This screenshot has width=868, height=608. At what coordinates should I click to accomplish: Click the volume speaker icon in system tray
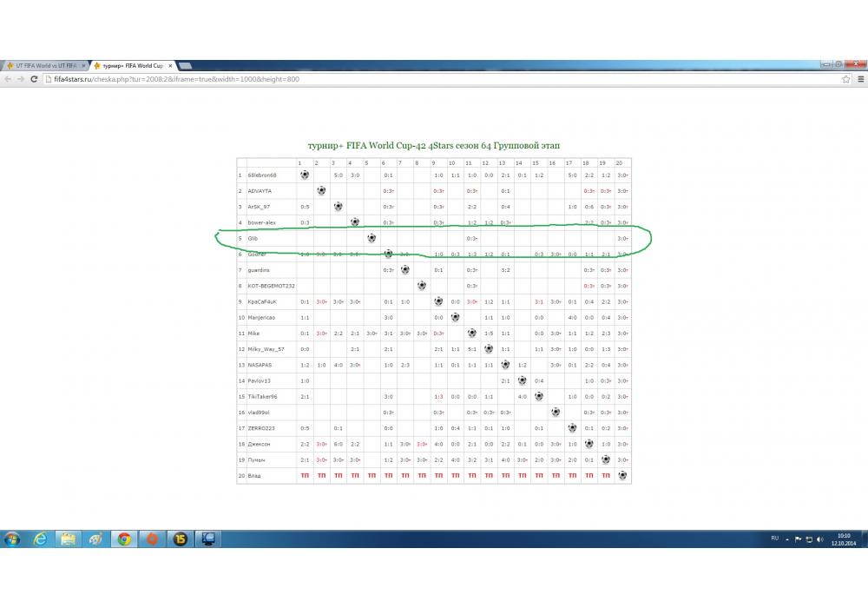[x=820, y=539]
